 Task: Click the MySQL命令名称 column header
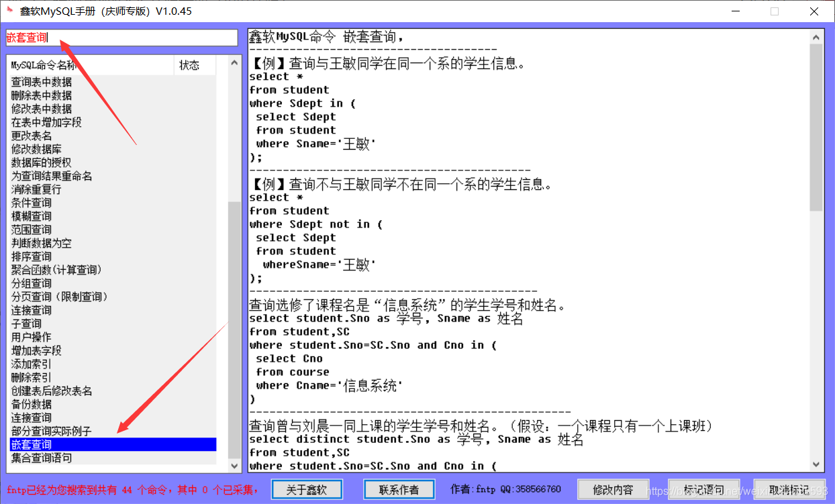click(x=91, y=65)
